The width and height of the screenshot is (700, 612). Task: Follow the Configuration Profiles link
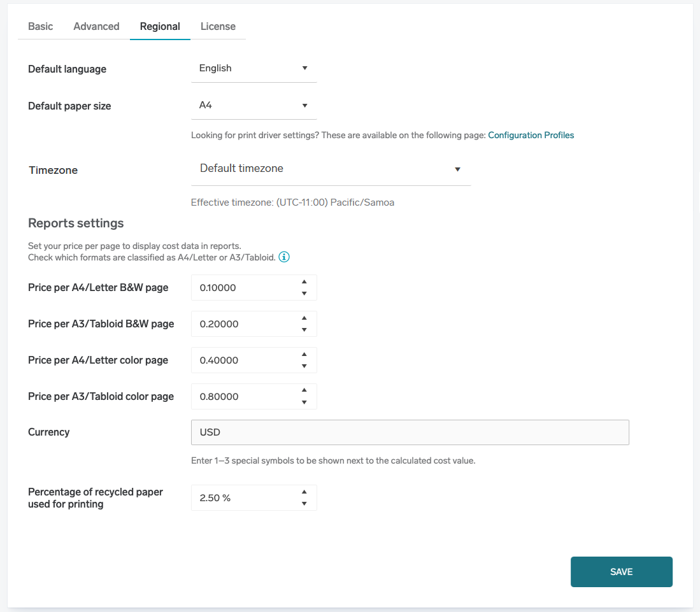click(531, 135)
